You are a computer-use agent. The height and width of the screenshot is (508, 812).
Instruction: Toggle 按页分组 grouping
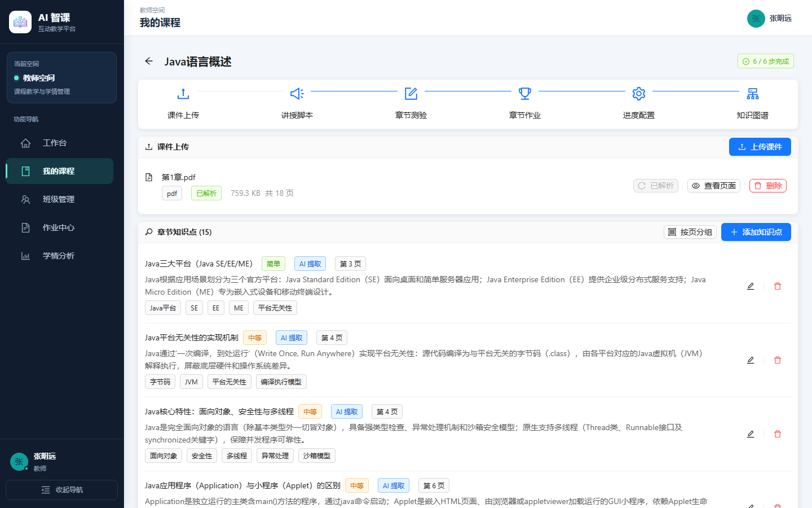pyautogui.click(x=690, y=232)
